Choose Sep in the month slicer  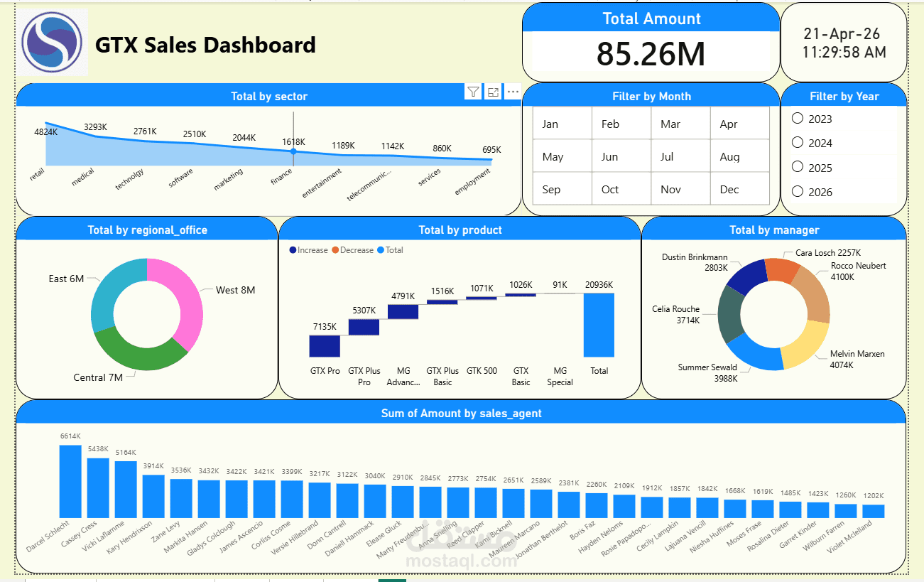click(562, 189)
